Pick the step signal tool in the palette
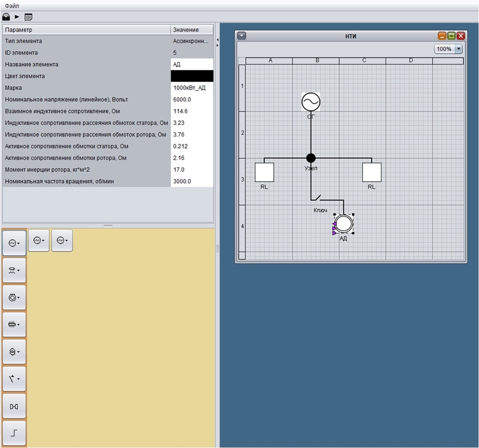 click(14, 433)
